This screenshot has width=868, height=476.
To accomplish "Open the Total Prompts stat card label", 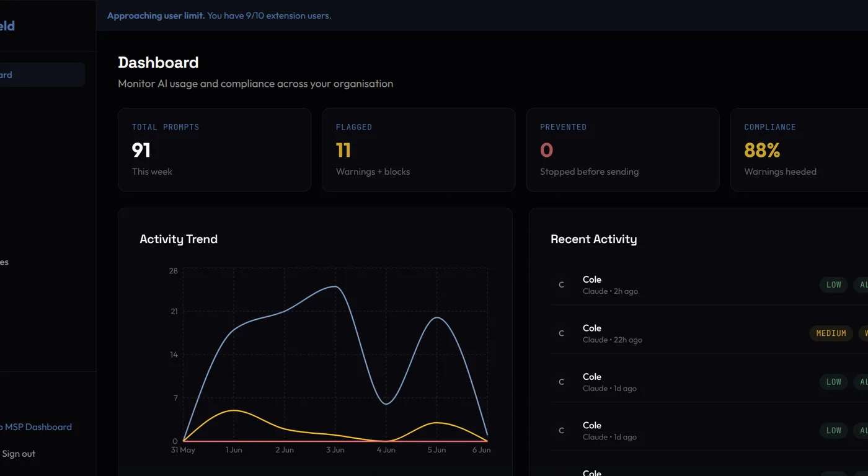I will point(166,127).
